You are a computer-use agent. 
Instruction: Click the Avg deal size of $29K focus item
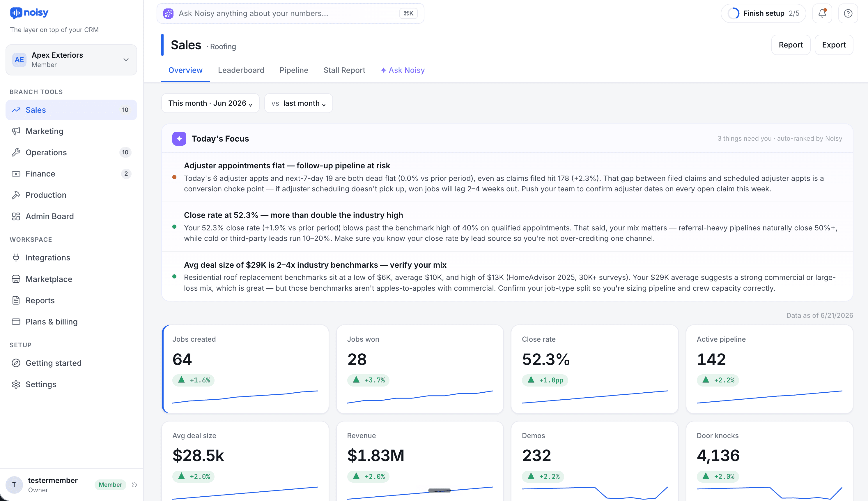(507, 276)
